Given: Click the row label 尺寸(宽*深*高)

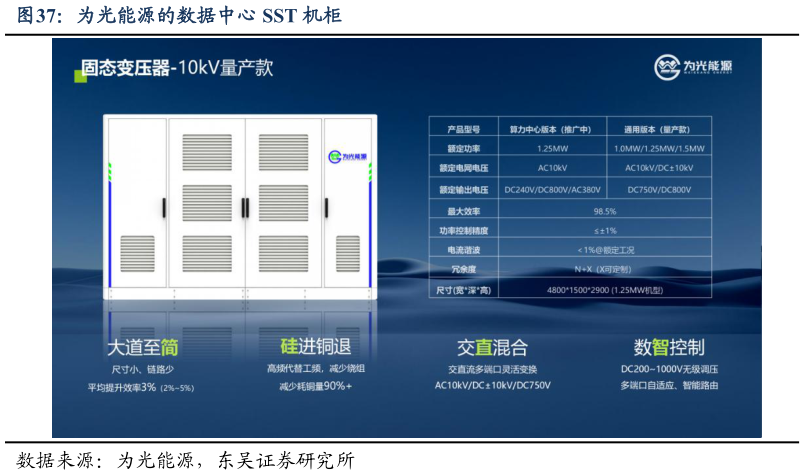Looking at the screenshot, I should click(464, 290).
